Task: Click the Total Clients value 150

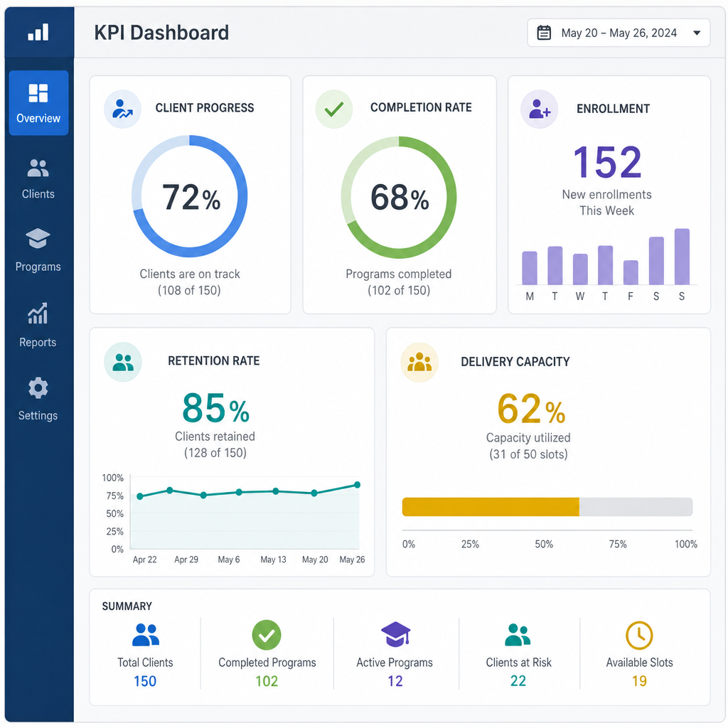Action: (145, 681)
